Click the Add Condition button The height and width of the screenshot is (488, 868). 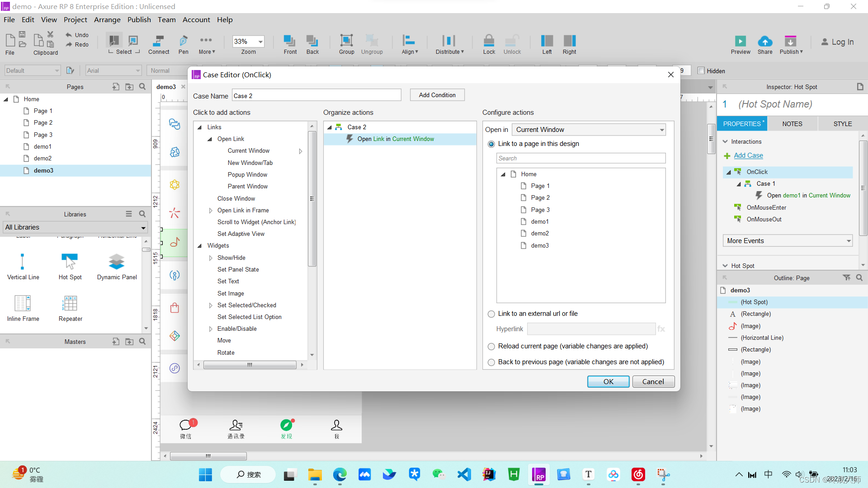click(x=437, y=95)
